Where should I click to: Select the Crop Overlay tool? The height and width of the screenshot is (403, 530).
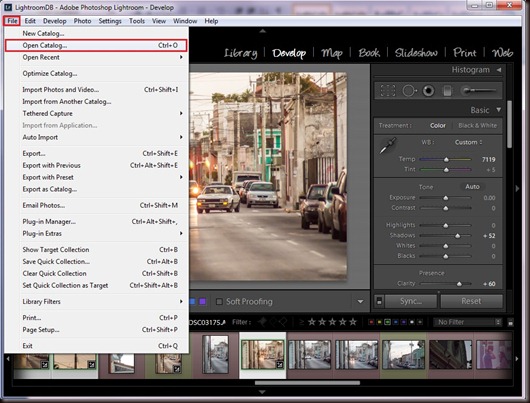[x=388, y=91]
